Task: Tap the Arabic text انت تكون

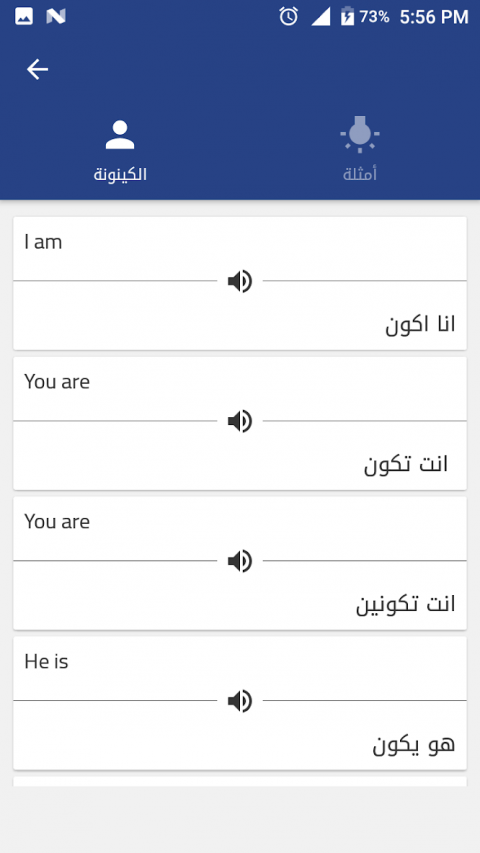Action: coord(406,465)
